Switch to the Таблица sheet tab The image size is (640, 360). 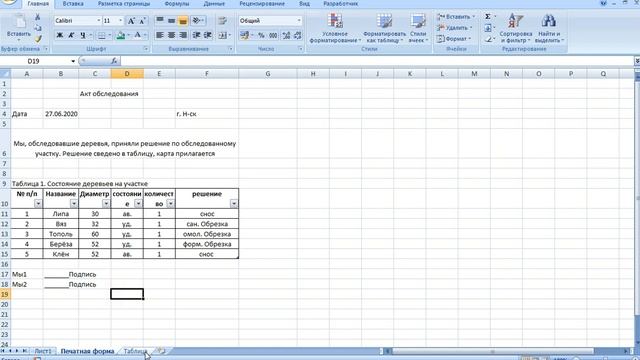pyautogui.click(x=135, y=351)
